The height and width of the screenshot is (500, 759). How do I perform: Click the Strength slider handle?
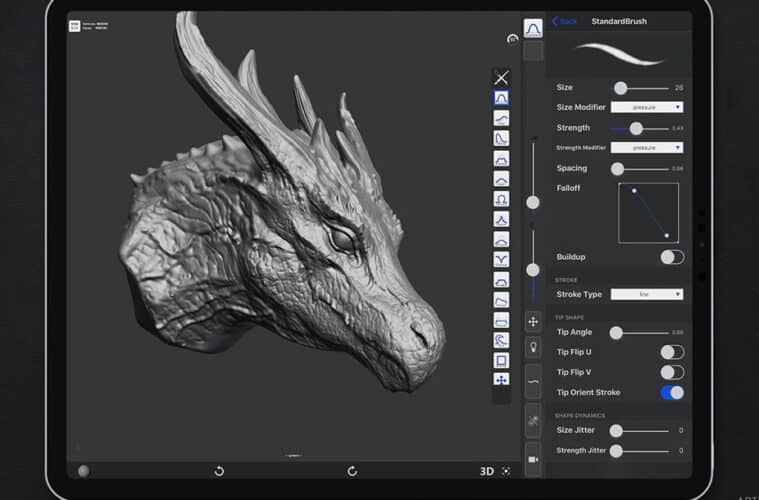(x=636, y=128)
